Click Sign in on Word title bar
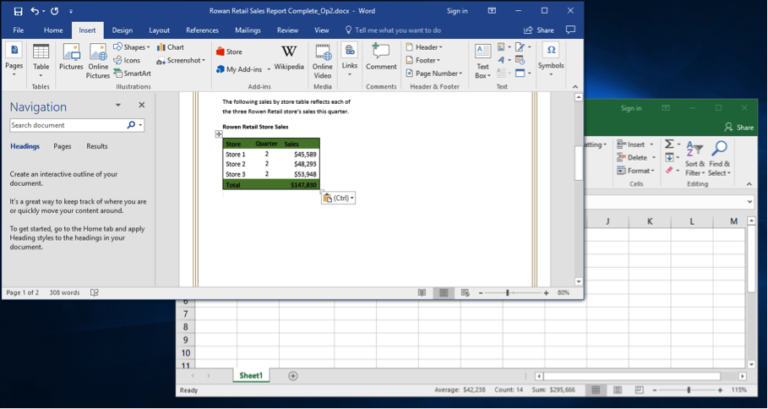This screenshot has width=768, height=409. click(457, 11)
